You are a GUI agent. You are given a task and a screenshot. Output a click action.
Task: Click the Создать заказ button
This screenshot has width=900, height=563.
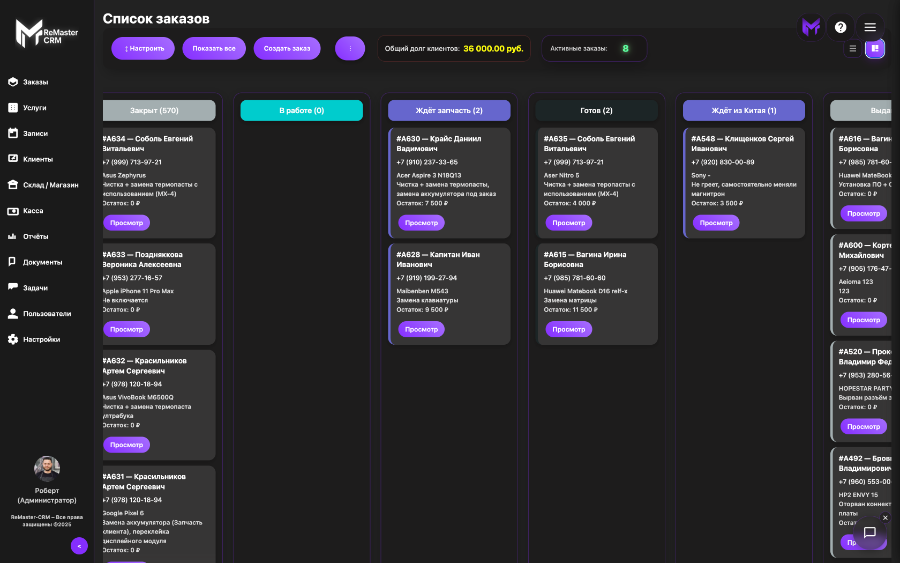click(287, 48)
